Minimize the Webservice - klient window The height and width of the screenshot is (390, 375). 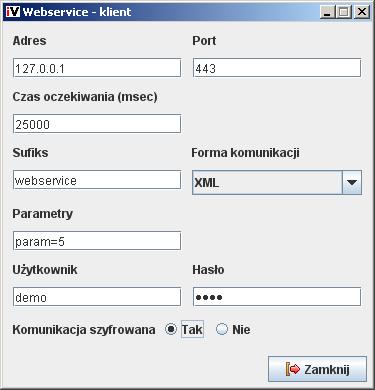[328, 12]
